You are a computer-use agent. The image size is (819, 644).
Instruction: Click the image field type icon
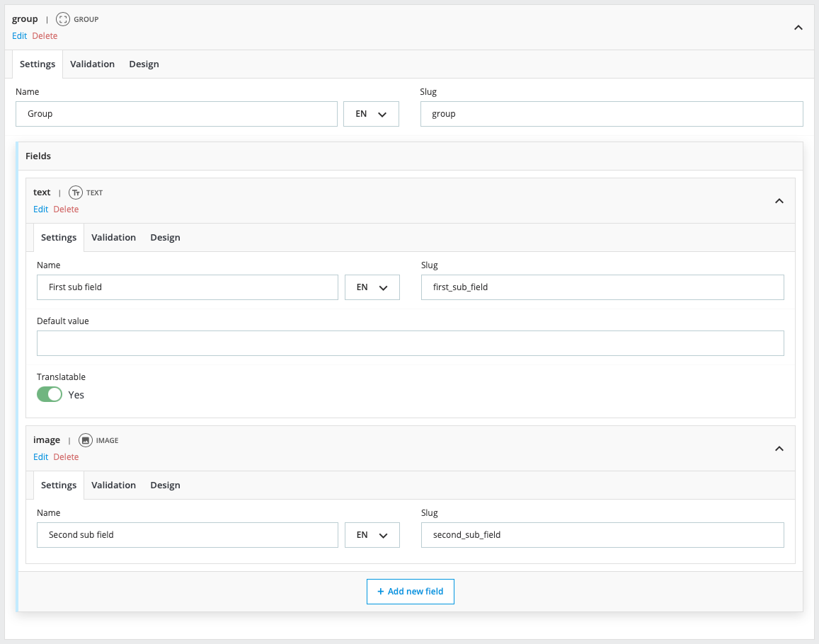86,440
